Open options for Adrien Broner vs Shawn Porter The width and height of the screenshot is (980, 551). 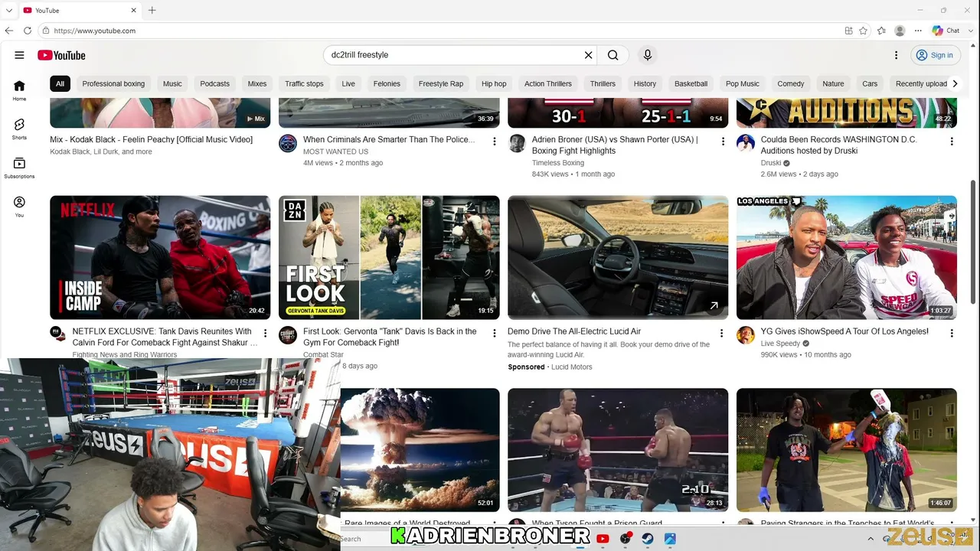click(x=723, y=142)
